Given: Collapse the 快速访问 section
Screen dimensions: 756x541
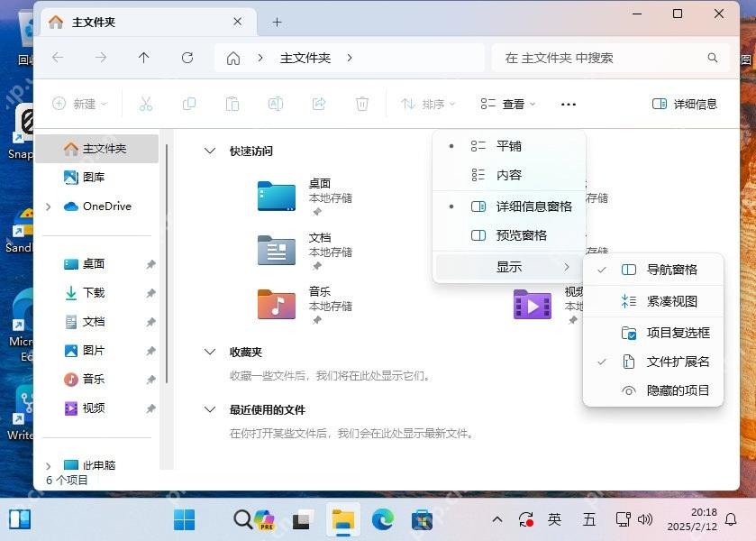Looking at the screenshot, I should 210,151.
